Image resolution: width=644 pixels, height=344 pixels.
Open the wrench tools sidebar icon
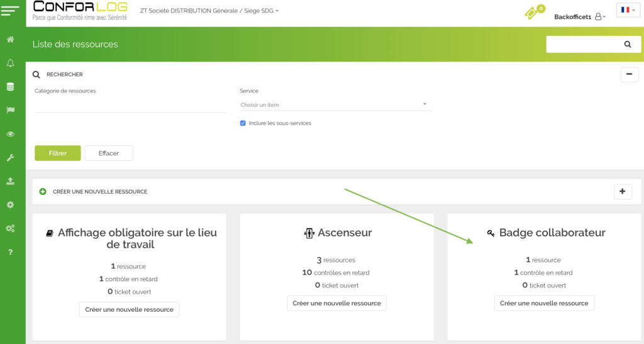[11, 157]
